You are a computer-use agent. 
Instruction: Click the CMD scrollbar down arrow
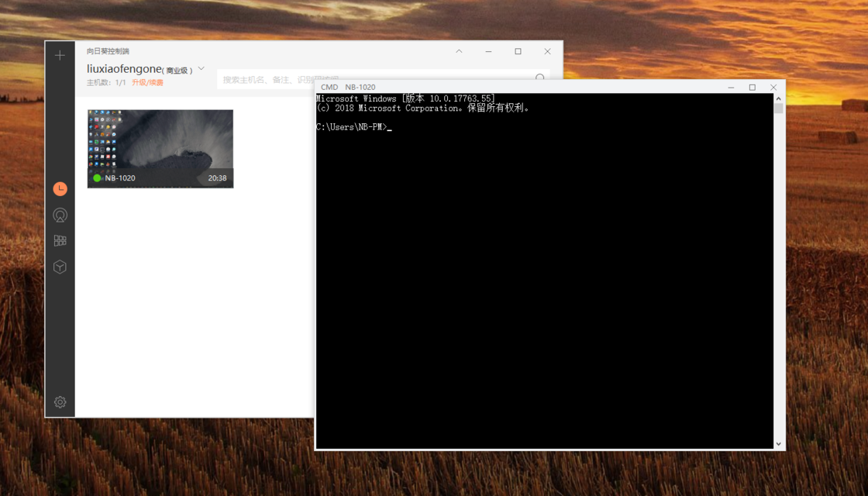tap(778, 443)
